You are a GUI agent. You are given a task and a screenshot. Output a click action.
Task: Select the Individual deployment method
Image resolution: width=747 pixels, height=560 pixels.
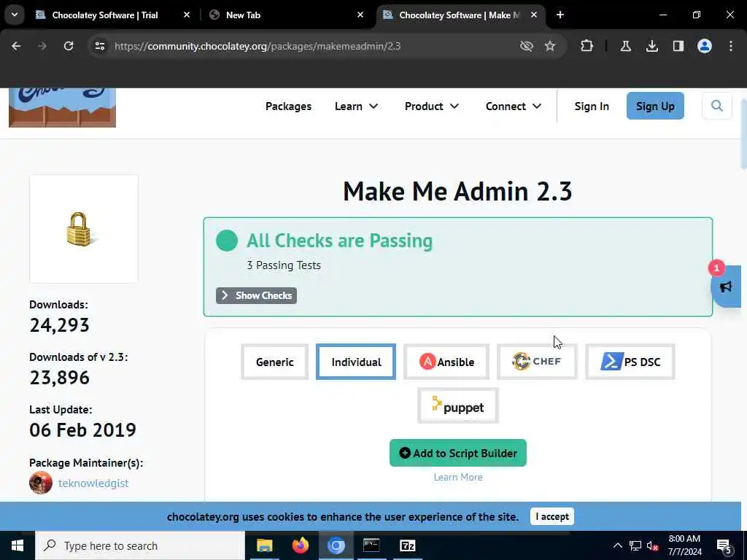pyautogui.click(x=356, y=362)
